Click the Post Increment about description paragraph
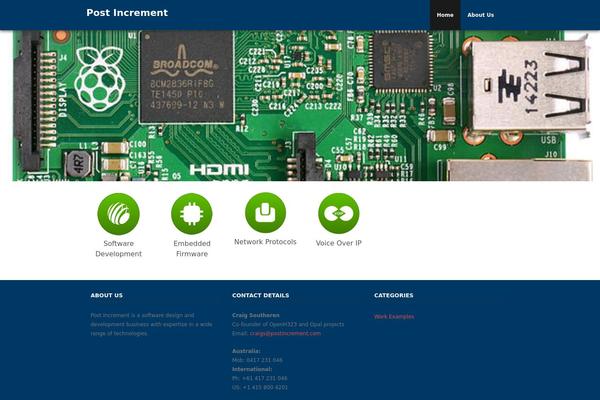 click(152, 325)
